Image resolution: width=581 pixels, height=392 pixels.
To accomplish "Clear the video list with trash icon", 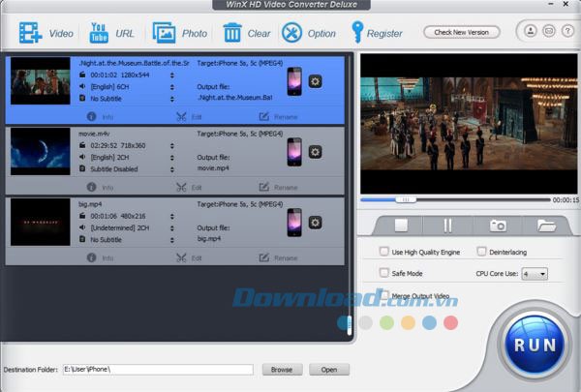I will pos(232,33).
